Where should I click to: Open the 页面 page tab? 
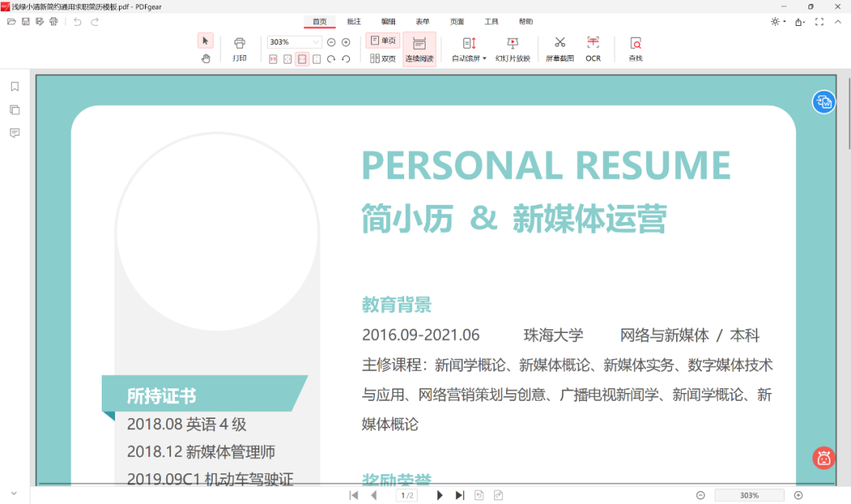pyautogui.click(x=457, y=22)
